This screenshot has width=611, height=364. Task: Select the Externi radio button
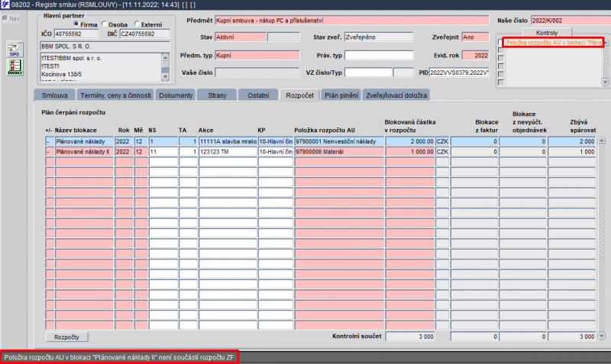(136, 24)
